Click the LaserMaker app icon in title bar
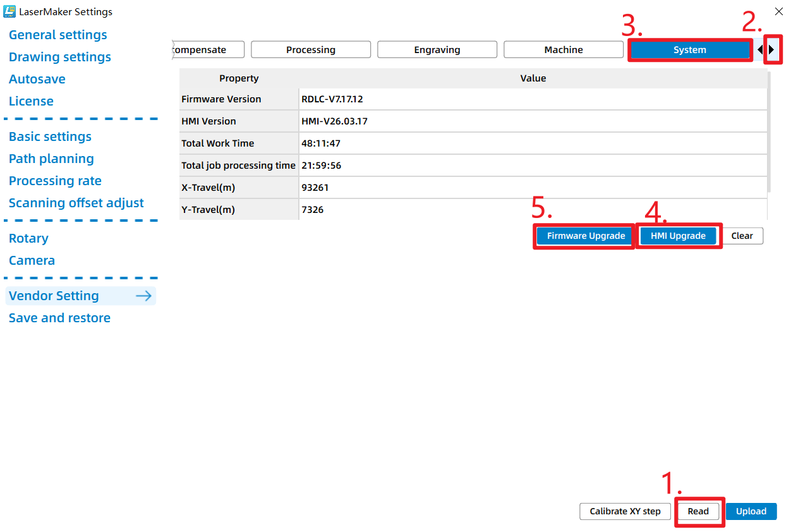 pos(9,11)
